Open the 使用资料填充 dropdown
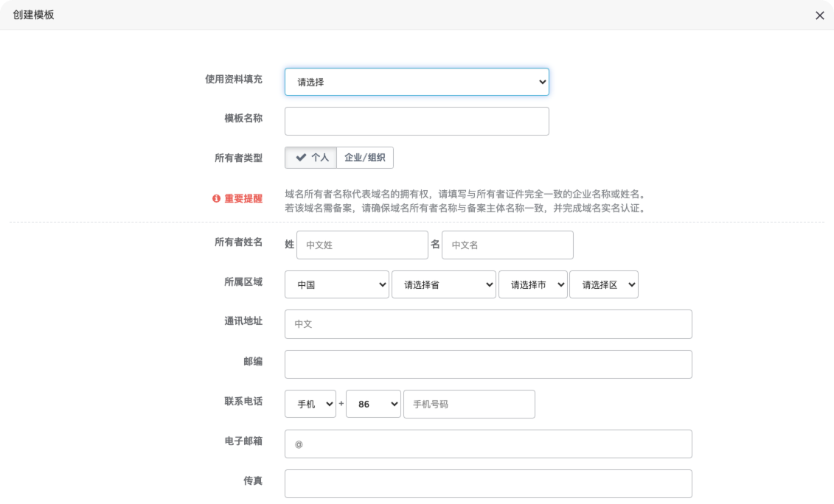The height and width of the screenshot is (504, 834). pos(417,82)
